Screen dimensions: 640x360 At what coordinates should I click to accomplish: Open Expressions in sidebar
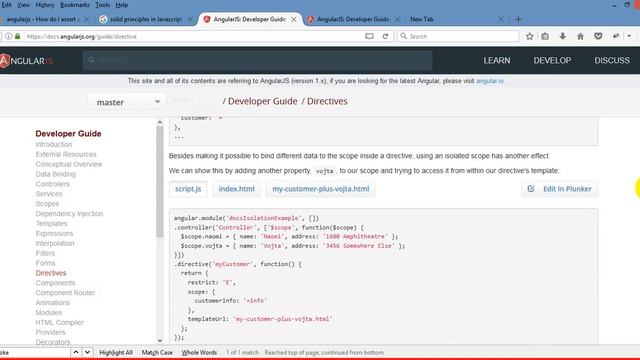[54, 233]
